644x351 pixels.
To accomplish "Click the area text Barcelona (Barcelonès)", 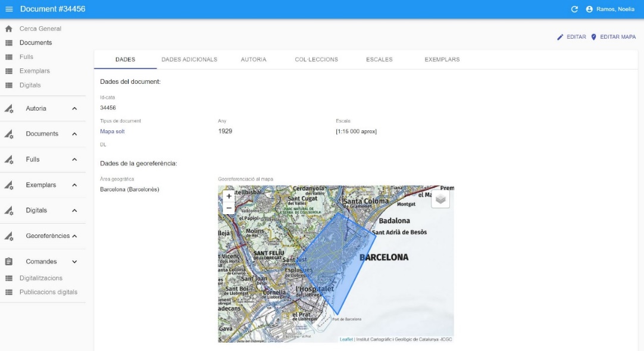I will click(x=129, y=189).
